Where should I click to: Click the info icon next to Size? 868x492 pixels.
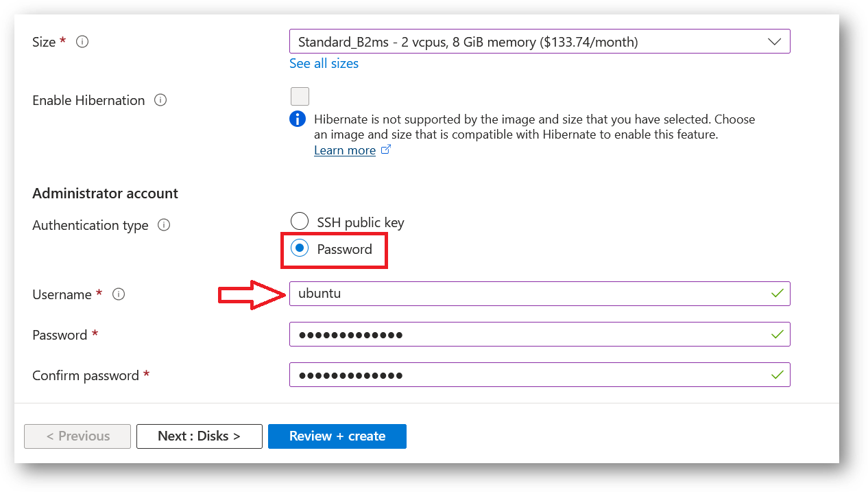coord(82,42)
